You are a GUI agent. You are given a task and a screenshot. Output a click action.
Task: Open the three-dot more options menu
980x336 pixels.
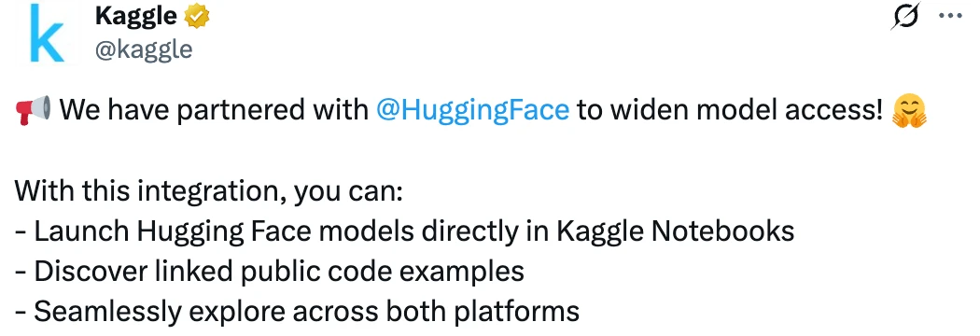point(951,17)
